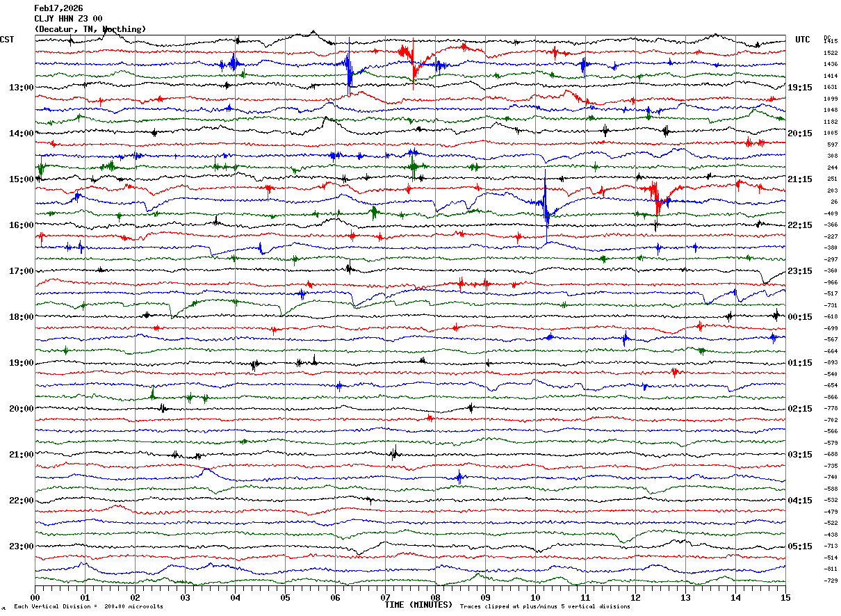Click the DC offset value 244
841x616 pixels.
point(832,168)
